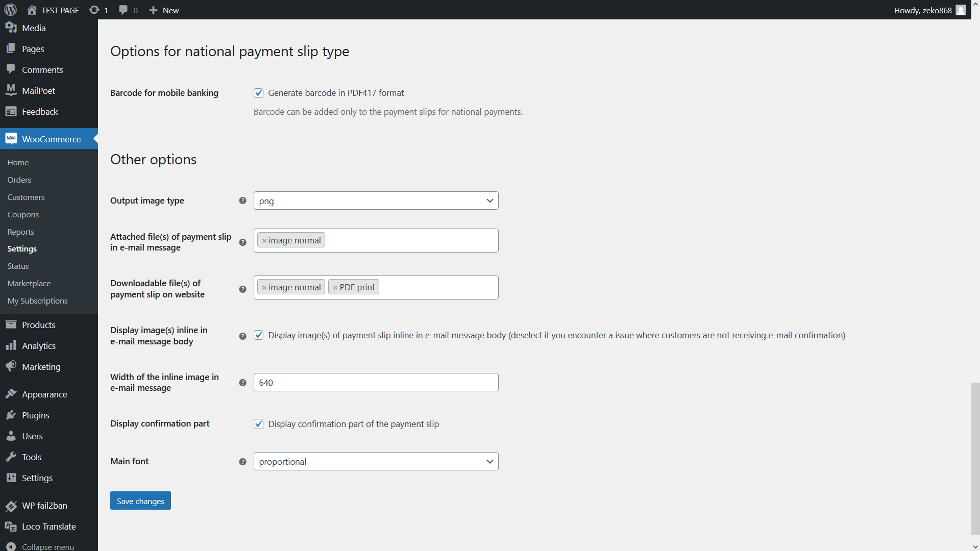This screenshot has width=980, height=551.
Task: Click the Loco Translate icon
Action: pos(11,526)
